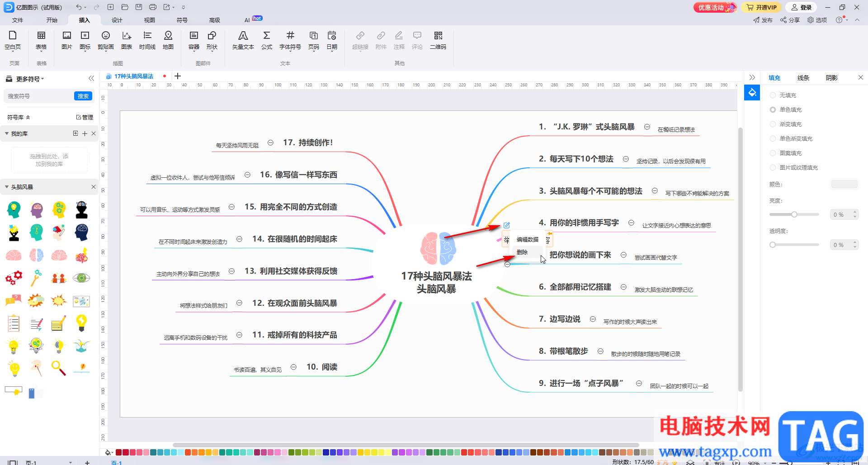Open the 剪贴画 clipart tool
Screen dimensions: 868x465
pos(106,40)
